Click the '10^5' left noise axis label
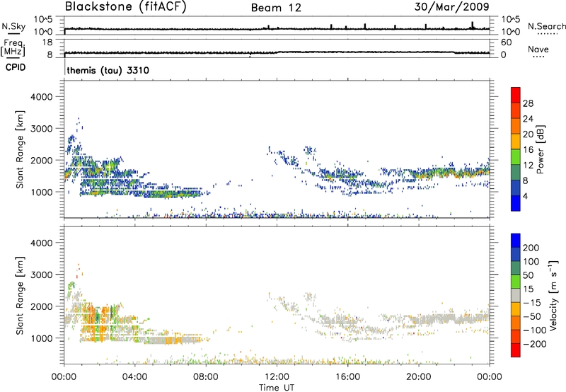The width and height of the screenshot is (566, 392). (x=43, y=20)
